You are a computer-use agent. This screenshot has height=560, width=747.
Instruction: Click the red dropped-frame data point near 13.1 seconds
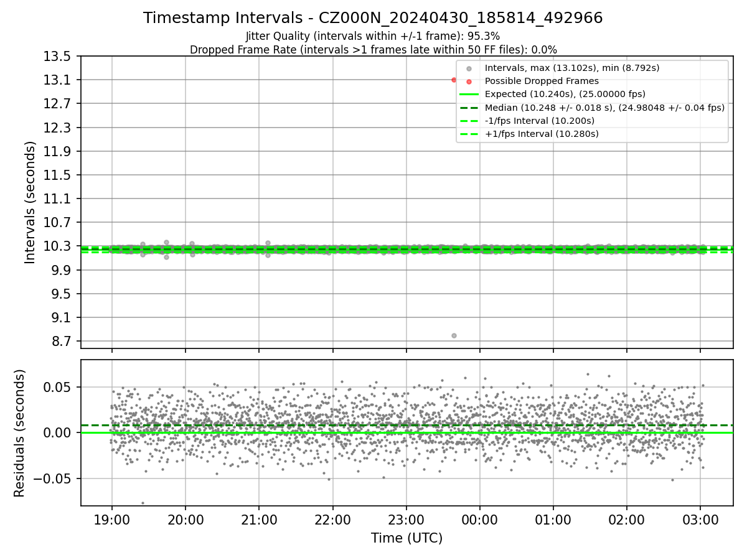click(x=454, y=80)
